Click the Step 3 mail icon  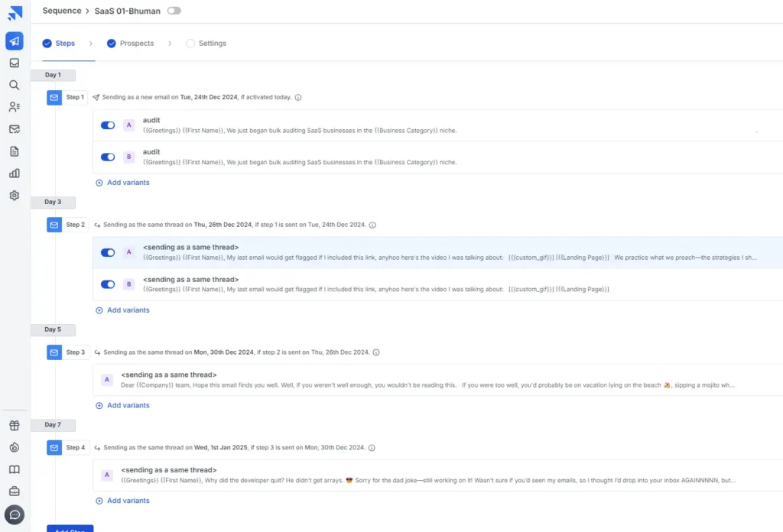pos(54,352)
